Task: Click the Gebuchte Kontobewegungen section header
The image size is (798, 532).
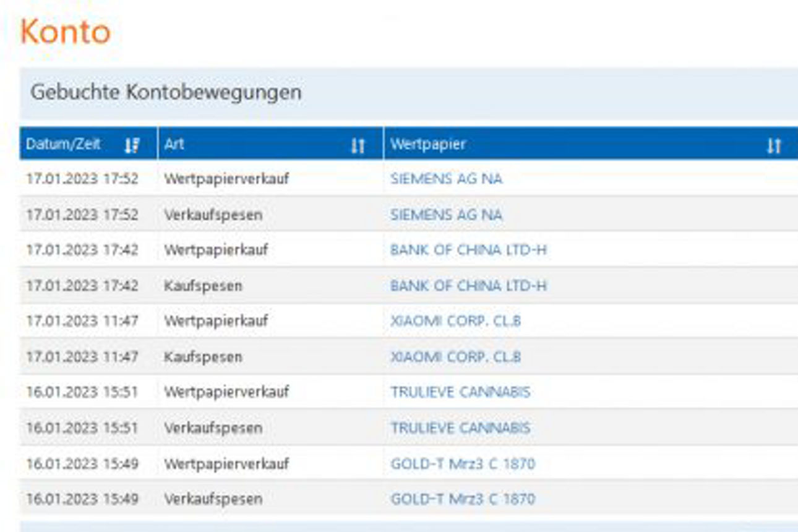Action: [x=166, y=92]
